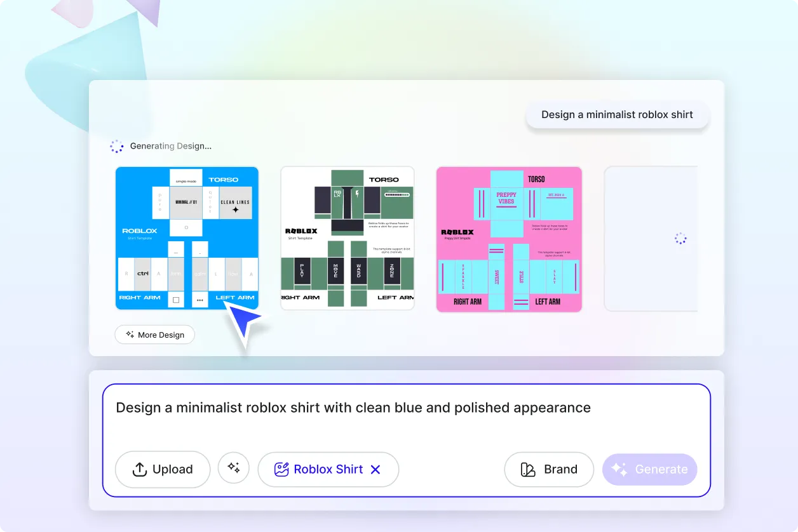Select the Brand color palette icon

[x=527, y=469]
